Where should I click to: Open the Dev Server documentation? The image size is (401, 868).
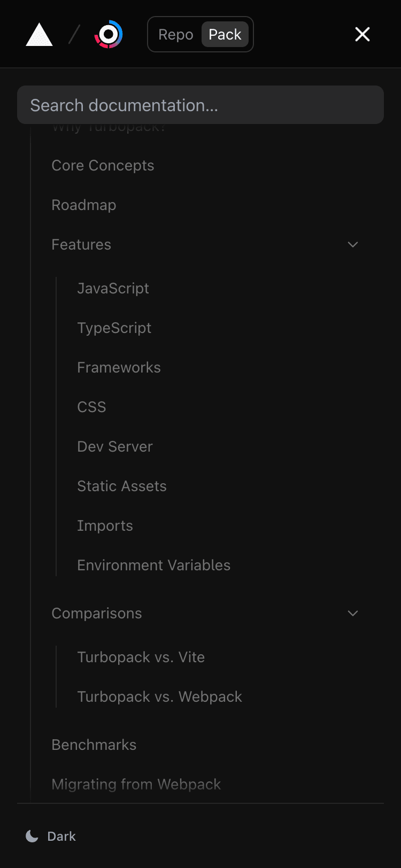(x=115, y=446)
